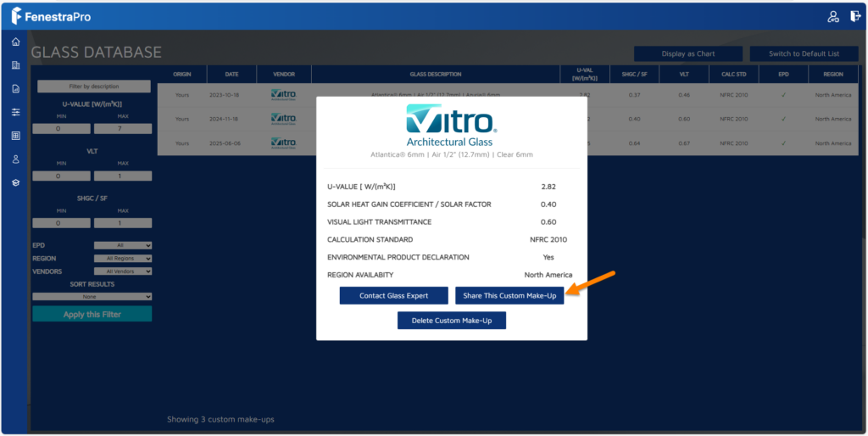Select the row dated 2025-06-06
Screen dimensions: 868x436
[508, 143]
